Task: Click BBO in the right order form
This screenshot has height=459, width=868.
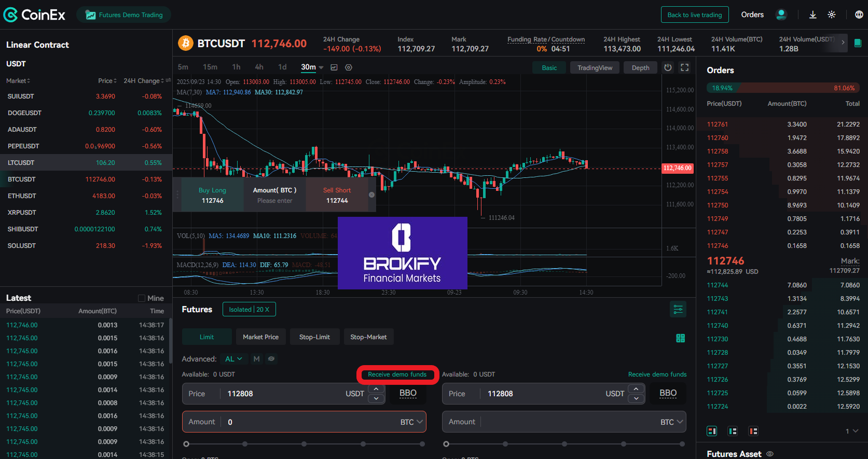Action: coord(668,393)
